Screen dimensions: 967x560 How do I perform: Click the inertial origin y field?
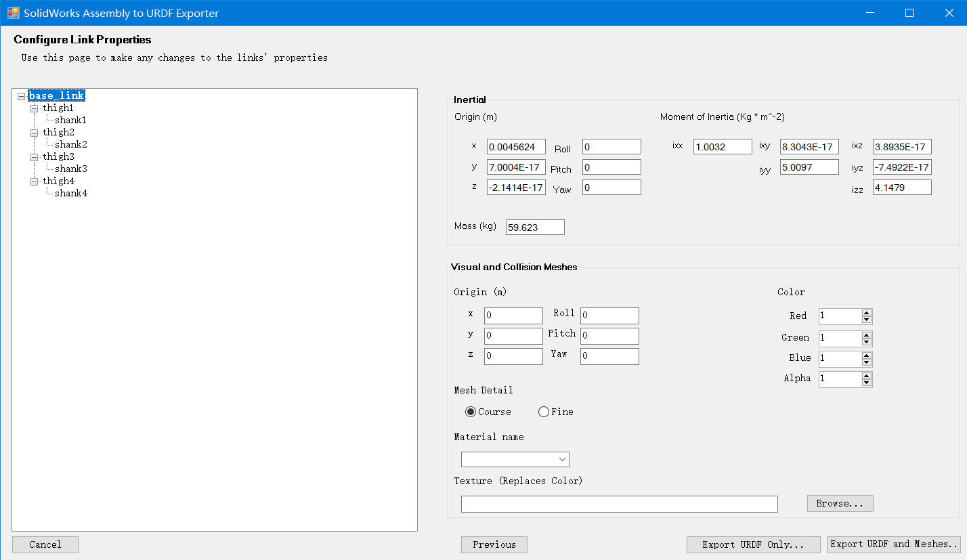click(516, 167)
